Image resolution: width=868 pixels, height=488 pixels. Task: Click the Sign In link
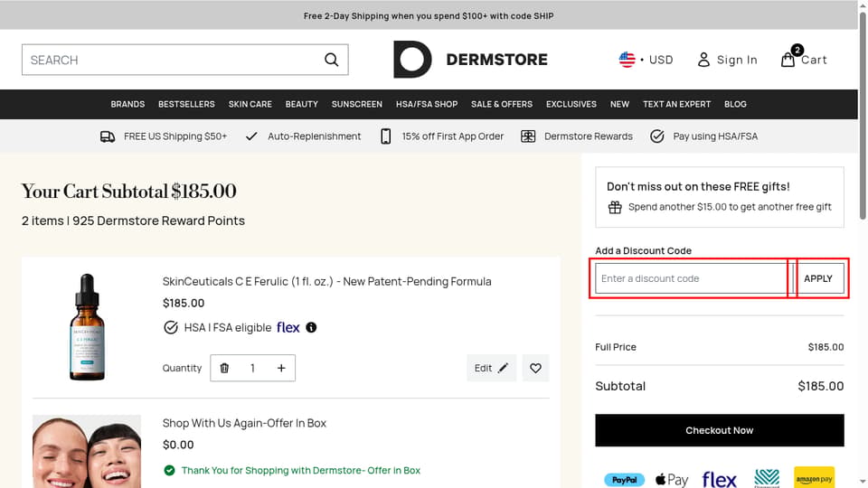[737, 60]
